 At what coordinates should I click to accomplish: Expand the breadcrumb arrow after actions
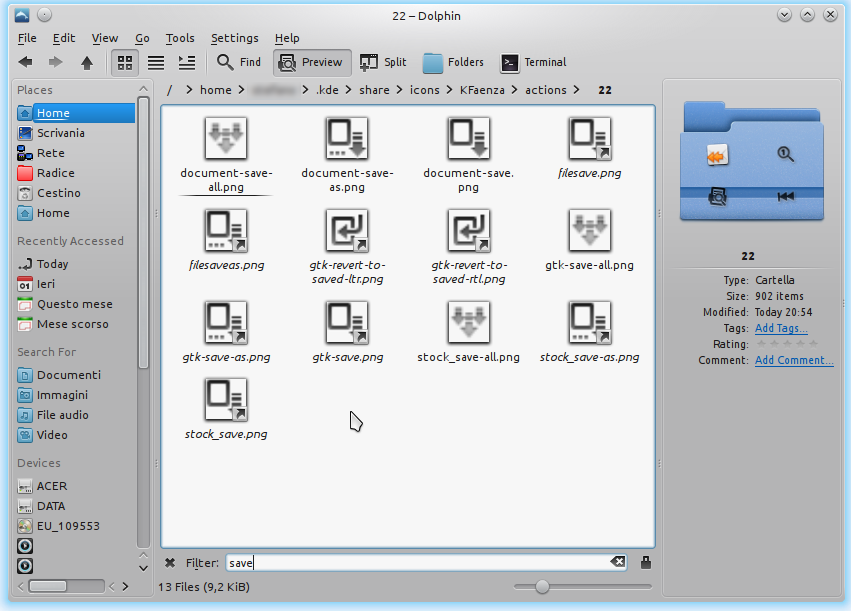point(574,90)
